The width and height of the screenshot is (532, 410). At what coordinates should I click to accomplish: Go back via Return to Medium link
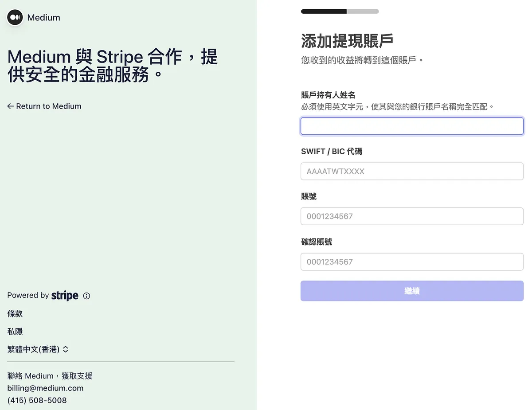click(x=44, y=106)
